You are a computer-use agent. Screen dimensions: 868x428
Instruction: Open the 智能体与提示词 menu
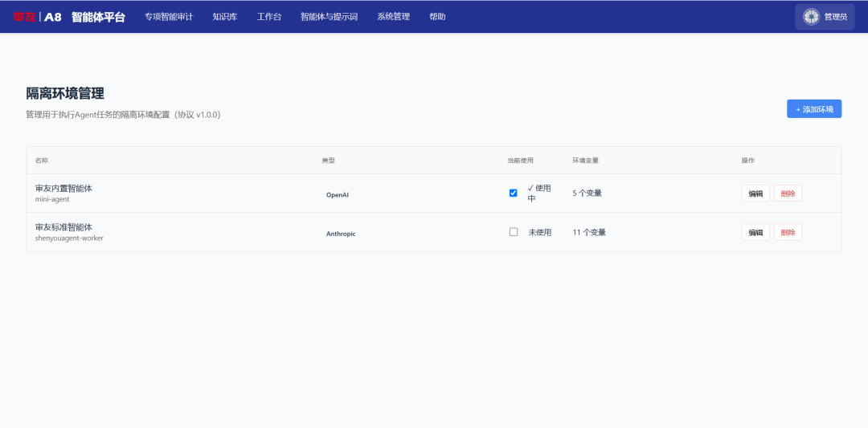(329, 17)
